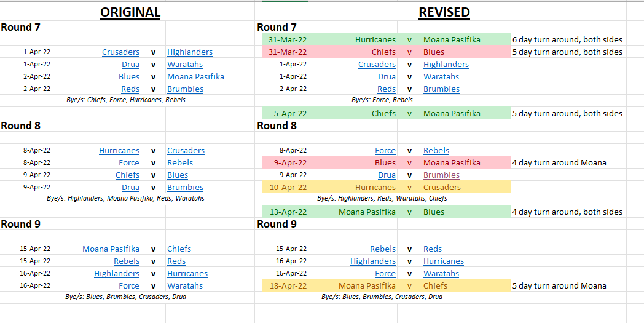Follow the Reds link in Revised Round 9

click(433, 249)
